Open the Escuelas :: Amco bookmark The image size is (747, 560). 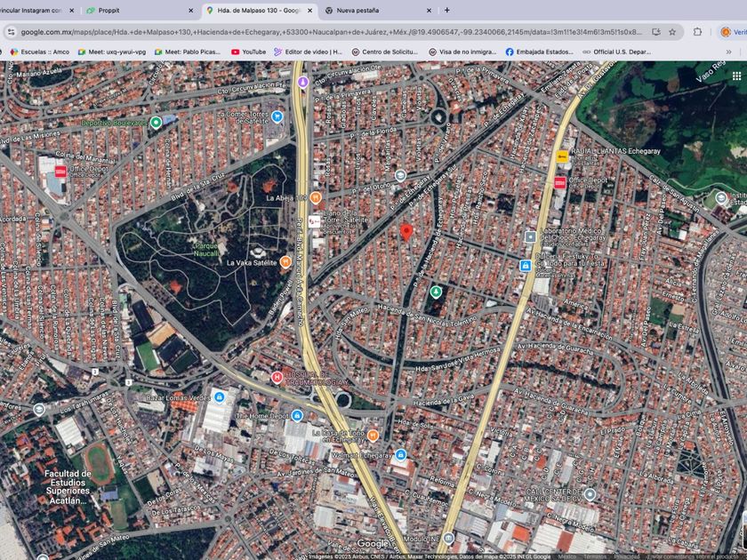[x=39, y=52]
